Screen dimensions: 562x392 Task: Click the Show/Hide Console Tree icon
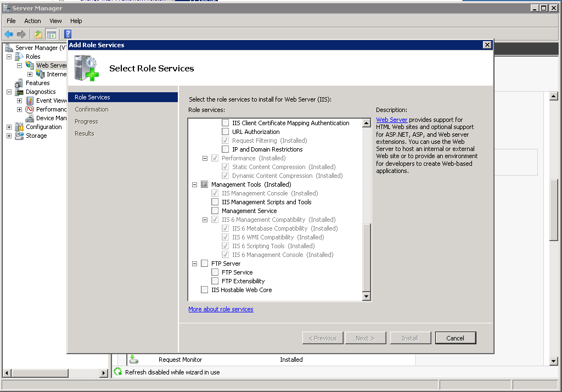pos(51,35)
